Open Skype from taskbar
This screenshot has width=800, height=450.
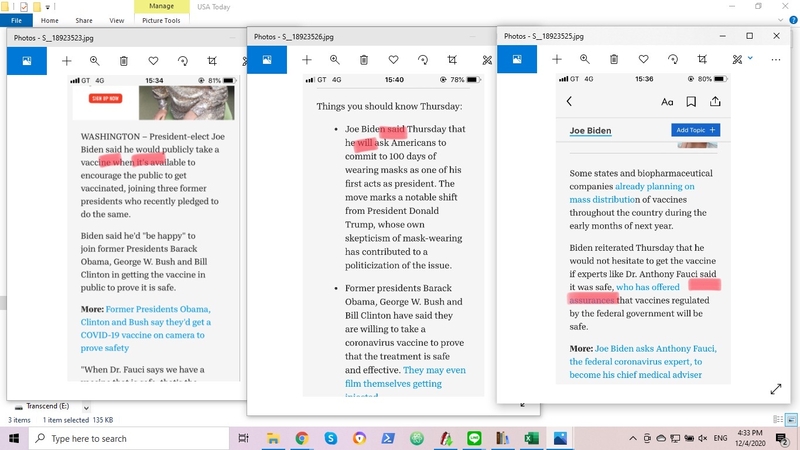[331, 438]
